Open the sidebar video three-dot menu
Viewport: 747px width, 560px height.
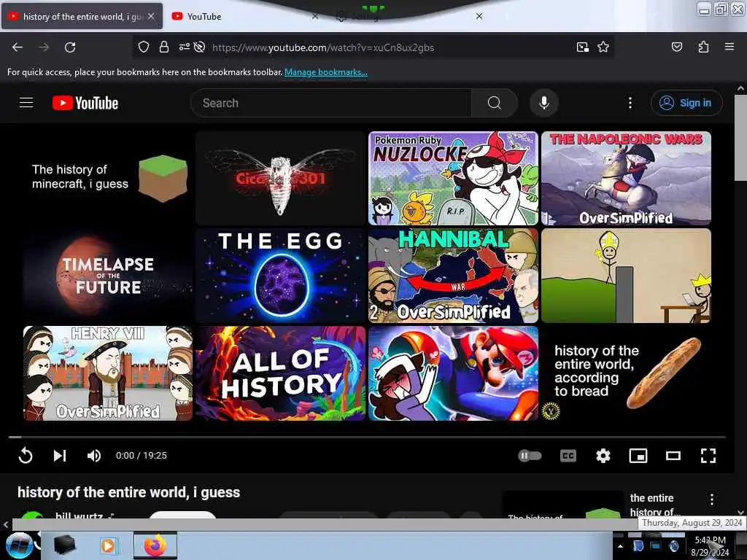click(x=711, y=499)
